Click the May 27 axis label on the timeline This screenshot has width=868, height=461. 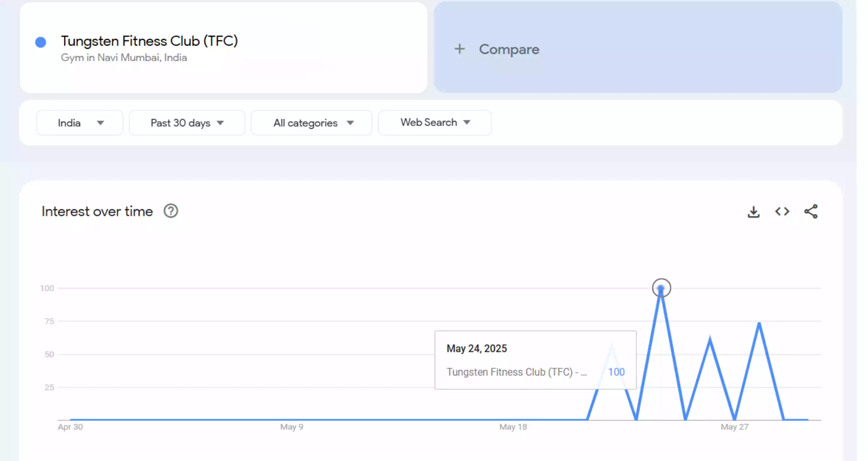point(734,427)
